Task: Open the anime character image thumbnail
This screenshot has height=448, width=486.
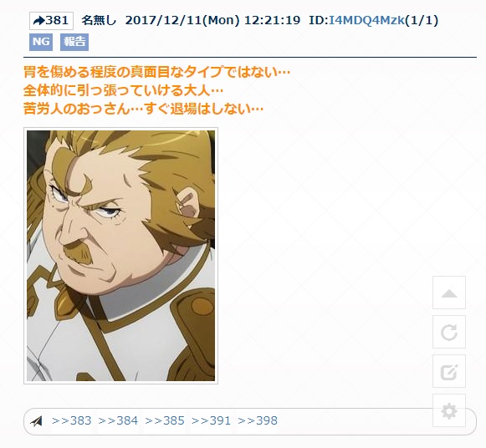Action: (x=121, y=256)
